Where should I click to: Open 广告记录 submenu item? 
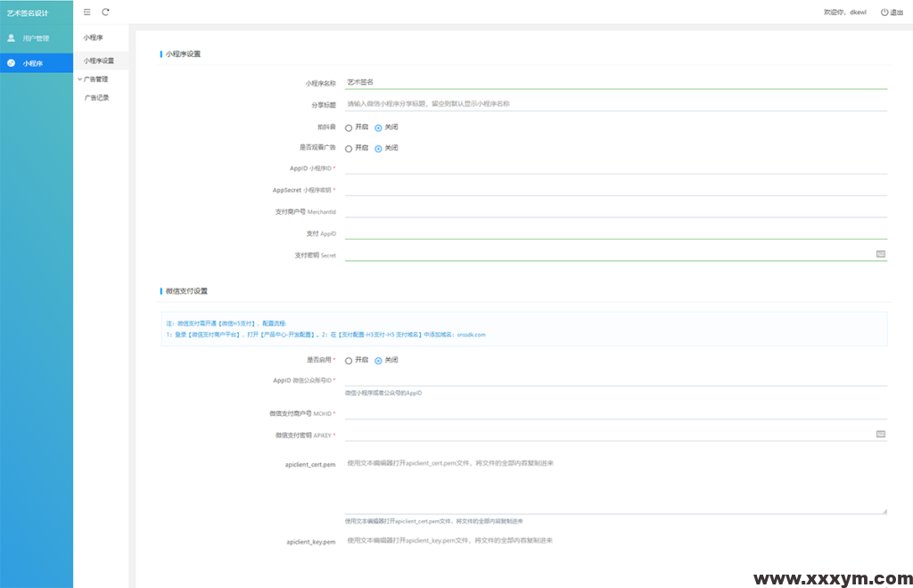(96, 98)
